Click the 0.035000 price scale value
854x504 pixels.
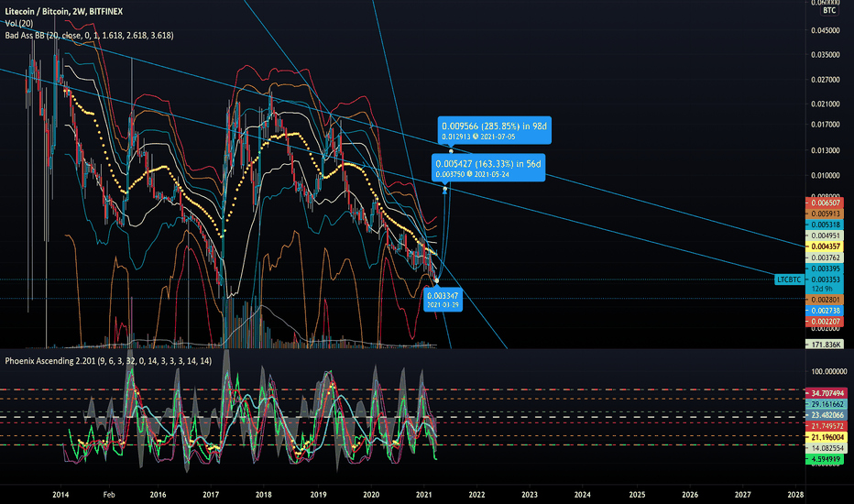point(825,55)
